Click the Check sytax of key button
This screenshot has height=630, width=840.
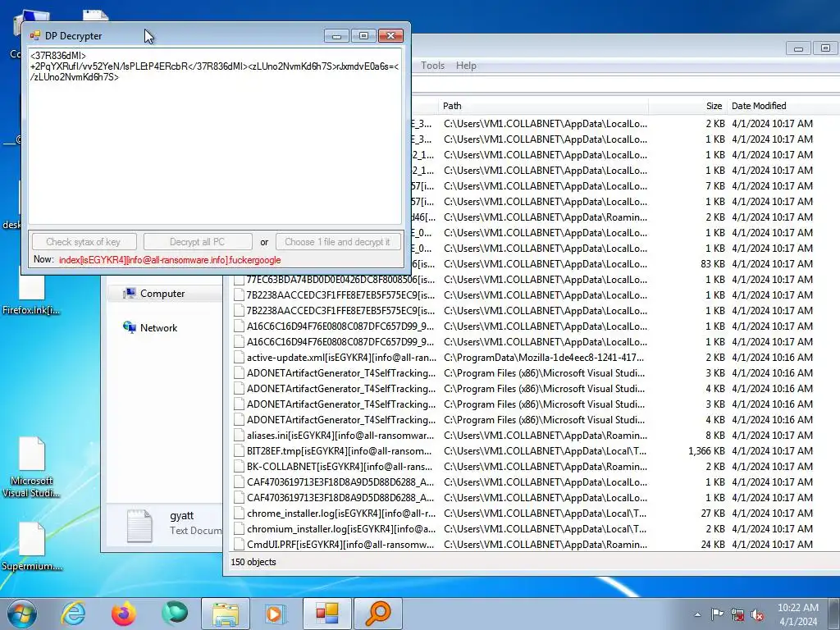pyautogui.click(x=84, y=242)
